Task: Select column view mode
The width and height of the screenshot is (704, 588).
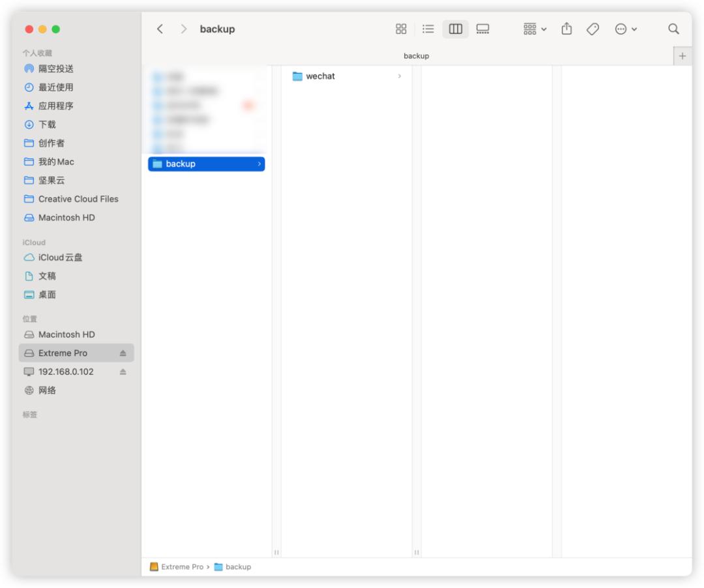Action: 455,29
